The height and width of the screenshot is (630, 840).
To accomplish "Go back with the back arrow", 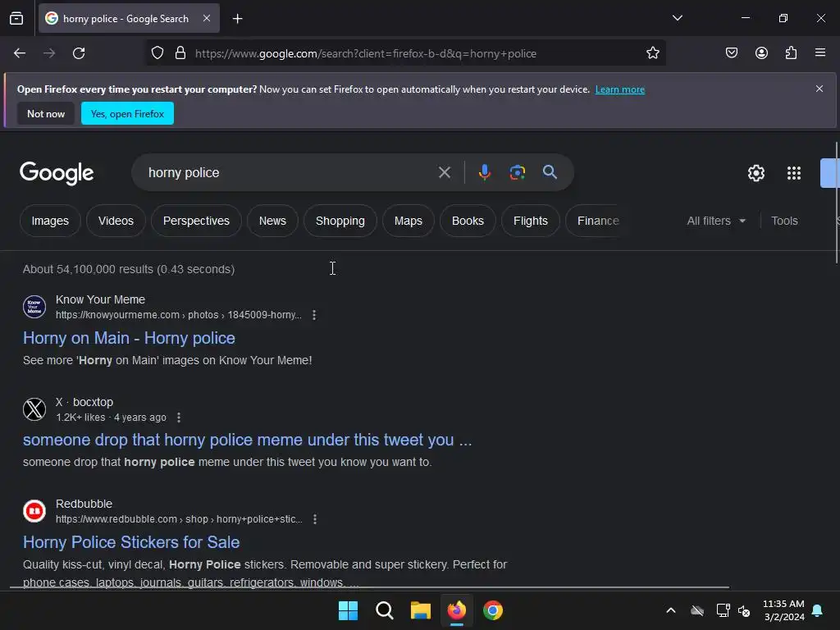I will click(x=20, y=53).
